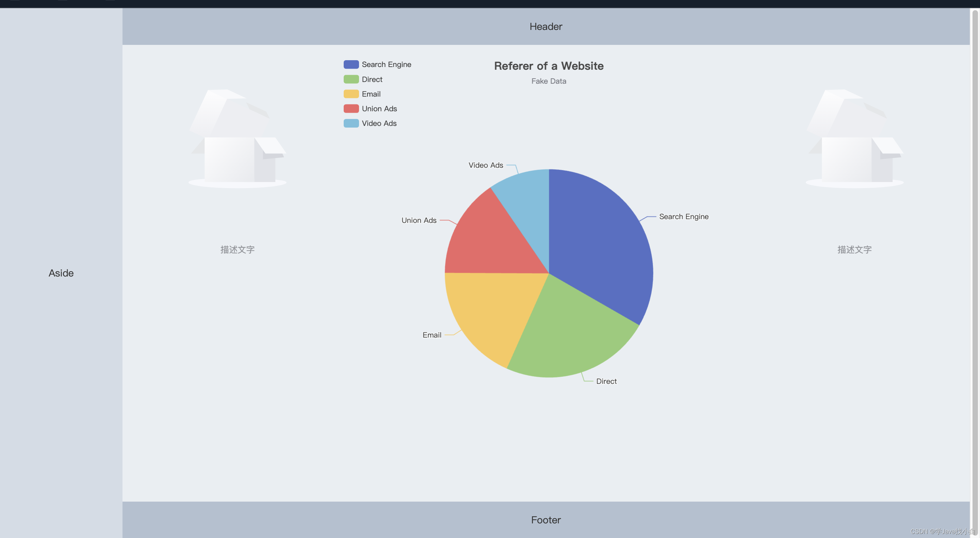
Task: Toggle the Video Ads legend swatch
Action: click(x=351, y=123)
